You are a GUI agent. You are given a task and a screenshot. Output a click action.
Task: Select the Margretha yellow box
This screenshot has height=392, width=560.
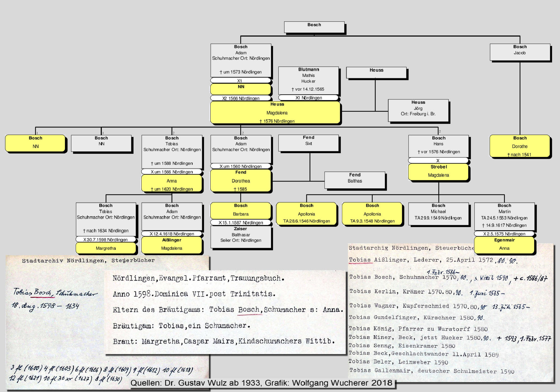click(106, 248)
